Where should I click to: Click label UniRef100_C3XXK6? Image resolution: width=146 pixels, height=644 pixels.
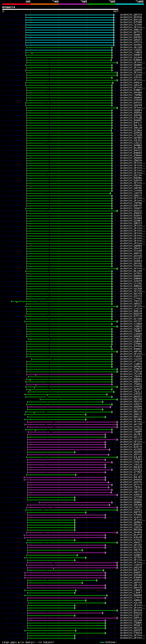[131, 75]
